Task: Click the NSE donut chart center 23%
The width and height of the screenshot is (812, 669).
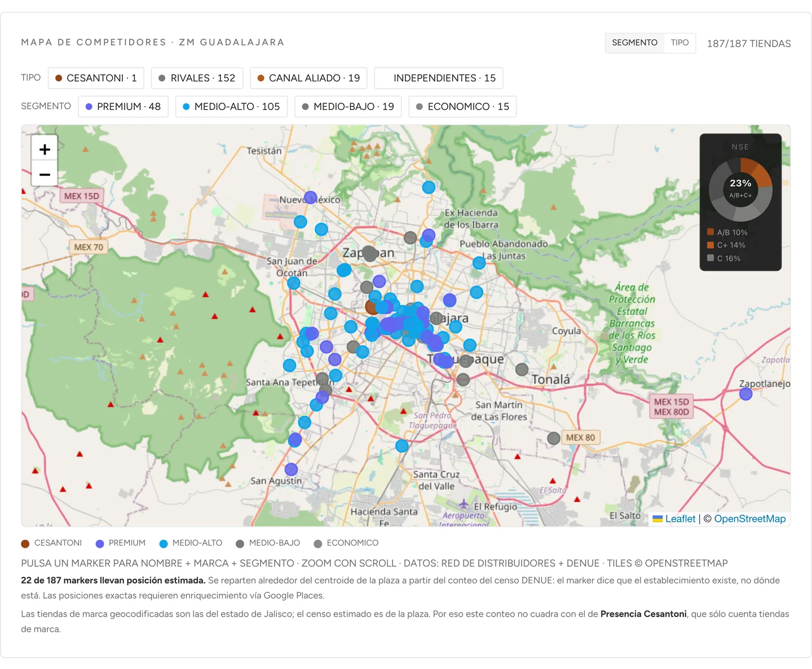Action: (740, 183)
